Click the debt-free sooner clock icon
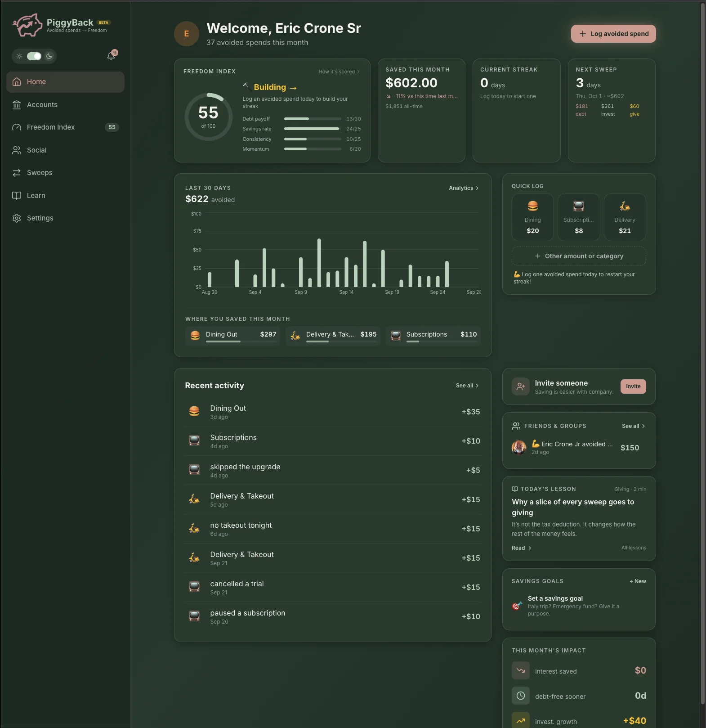The width and height of the screenshot is (706, 728). coord(521,696)
